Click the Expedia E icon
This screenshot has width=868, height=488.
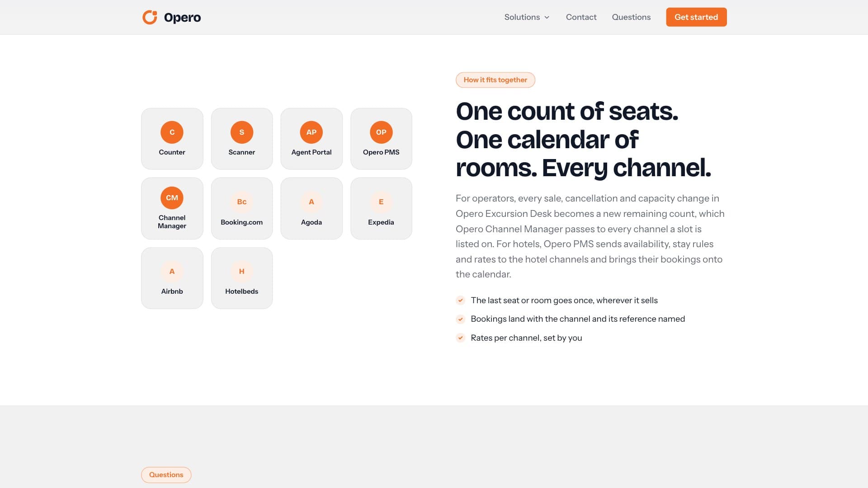point(381,202)
